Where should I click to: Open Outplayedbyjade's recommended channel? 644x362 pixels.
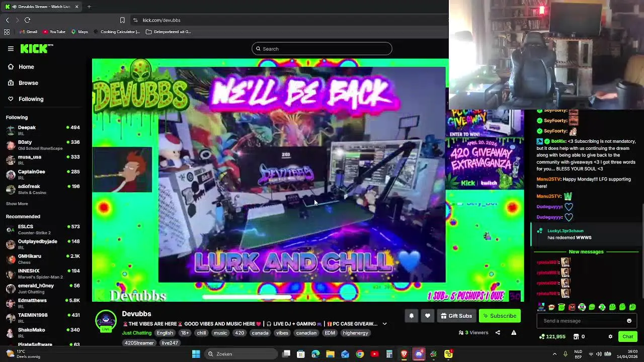coord(43,244)
